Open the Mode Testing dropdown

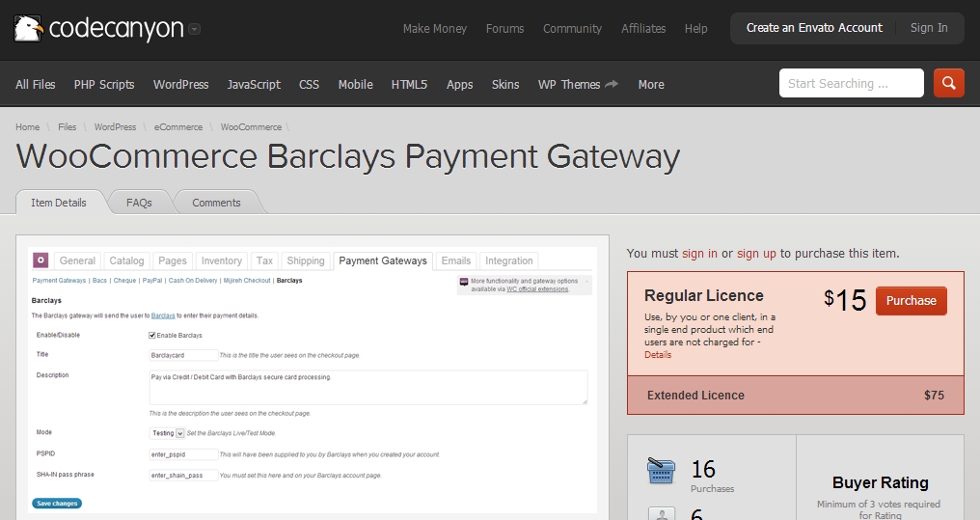coord(168,433)
